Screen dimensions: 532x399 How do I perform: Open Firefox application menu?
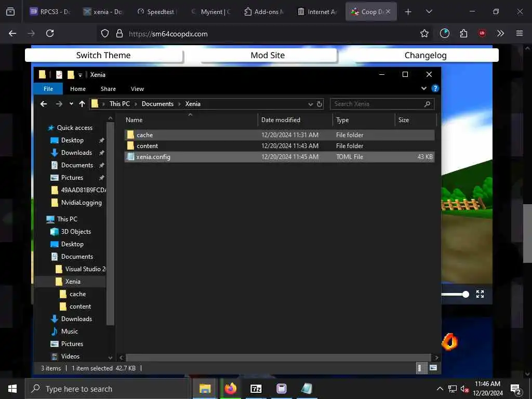[519, 33]
